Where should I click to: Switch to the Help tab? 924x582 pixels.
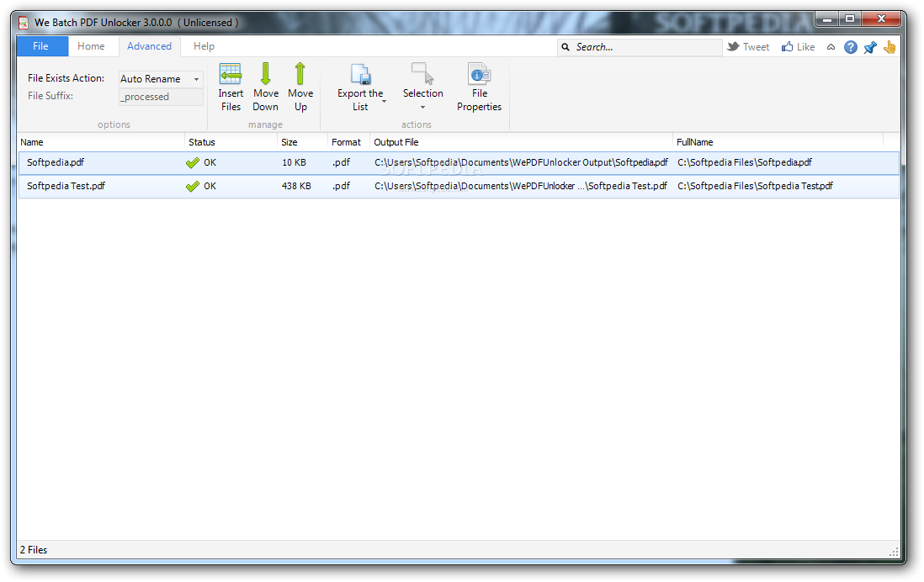point(204,46)
